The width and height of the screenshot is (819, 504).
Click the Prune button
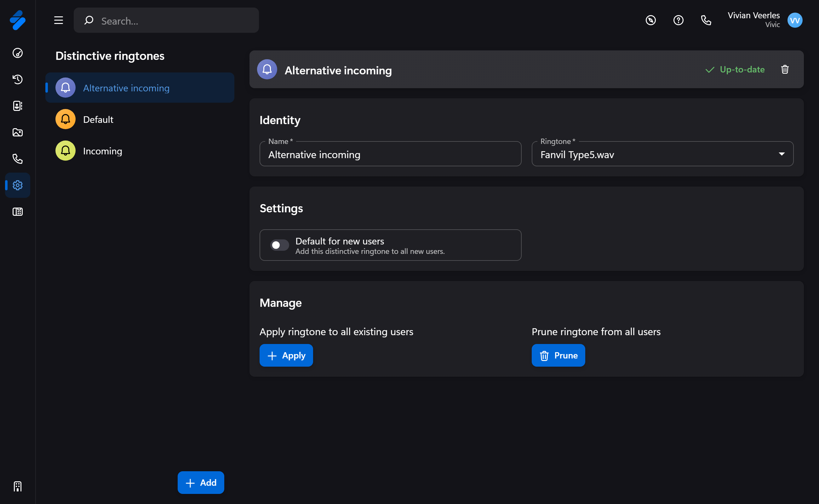coord(558,355)
